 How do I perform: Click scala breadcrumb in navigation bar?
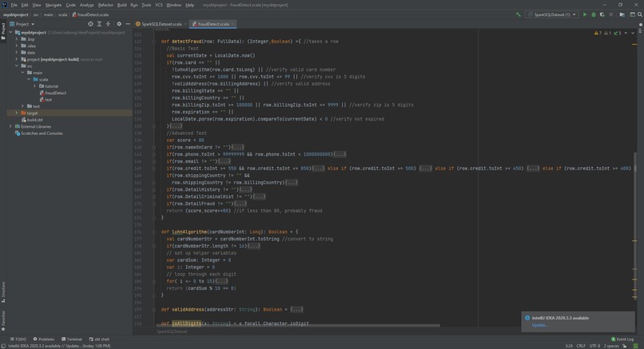point(62,14)
